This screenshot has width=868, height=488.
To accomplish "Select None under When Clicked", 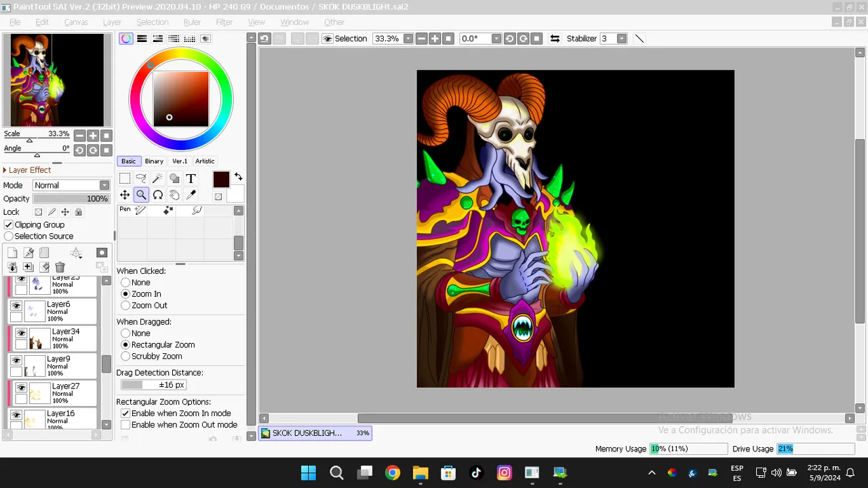I will [125, 283].
